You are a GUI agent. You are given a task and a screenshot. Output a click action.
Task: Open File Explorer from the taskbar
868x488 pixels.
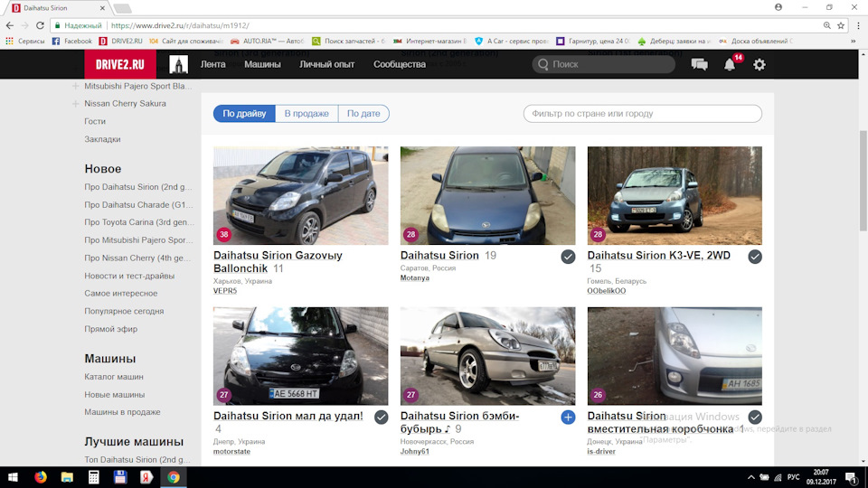tap(67, 477)
